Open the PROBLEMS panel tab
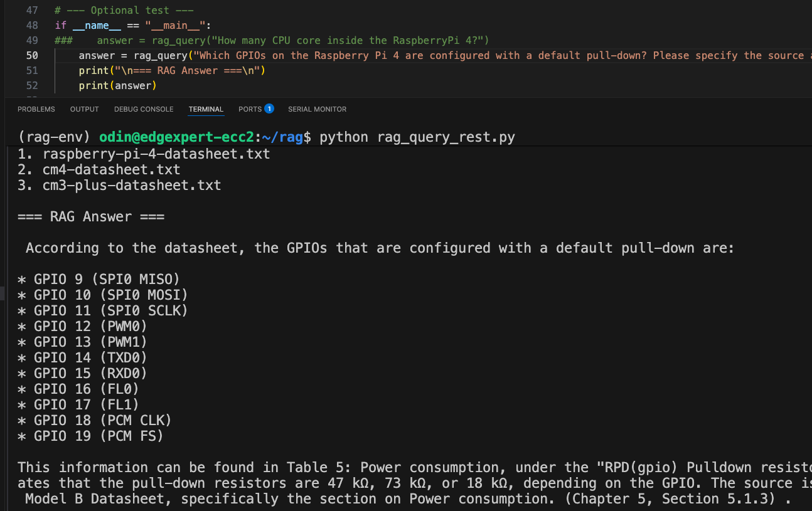The height and width of the screenshot is (511, 812). tap(36, 109)
